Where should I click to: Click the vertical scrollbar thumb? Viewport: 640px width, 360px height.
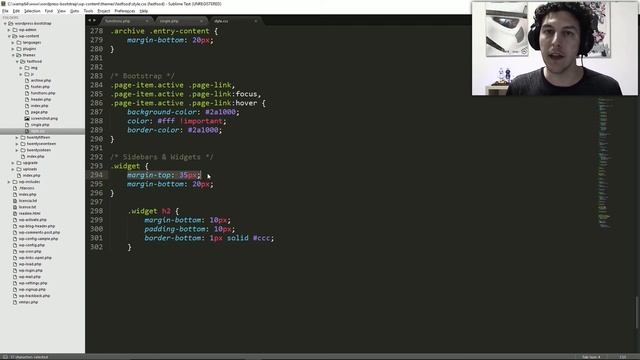pyautogui.click(x=637, y=312)
